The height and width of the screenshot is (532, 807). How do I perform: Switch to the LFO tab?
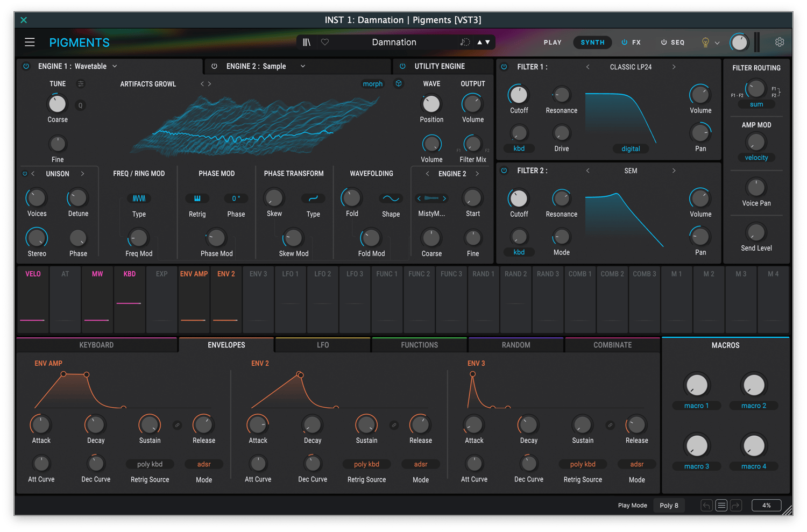(323, 345)
